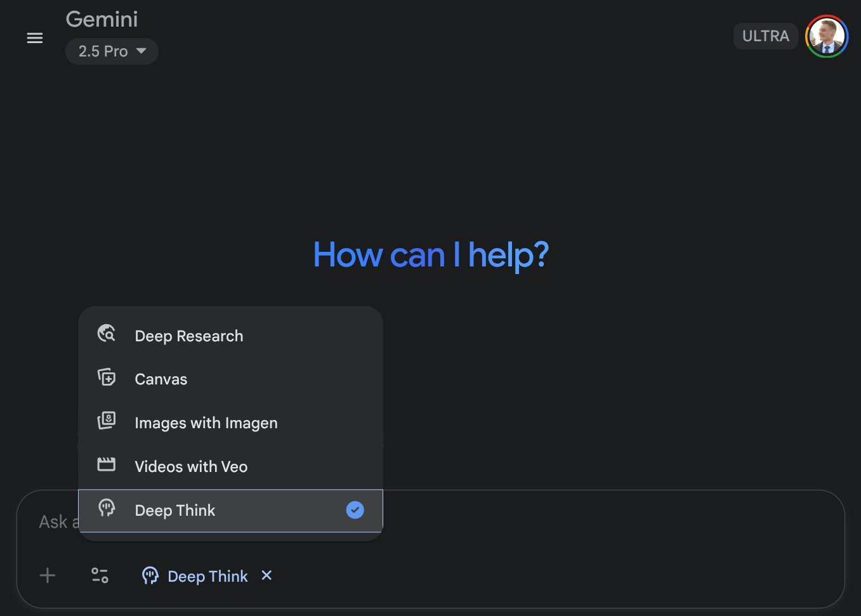
Task: Click the Deep Think head icon in menu
Action: (x=107, y=508)
